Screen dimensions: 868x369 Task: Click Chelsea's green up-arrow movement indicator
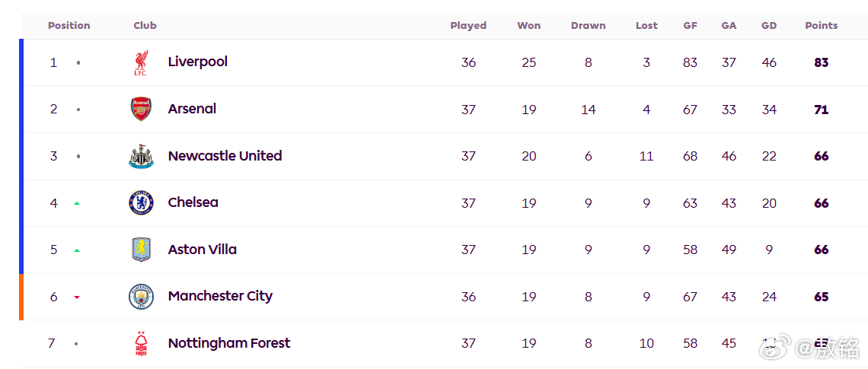click(77, 204)
